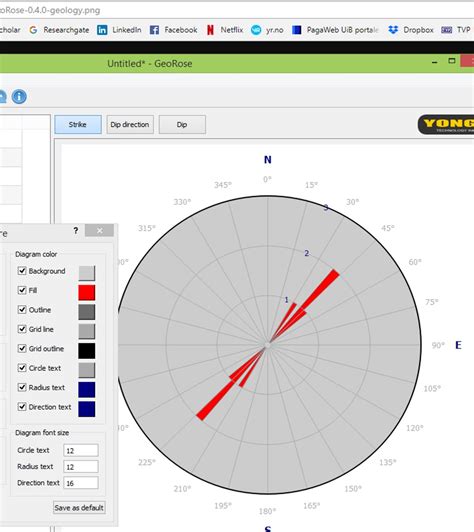Click the Untitled* - GeoRose title

[x=150, y=63]
